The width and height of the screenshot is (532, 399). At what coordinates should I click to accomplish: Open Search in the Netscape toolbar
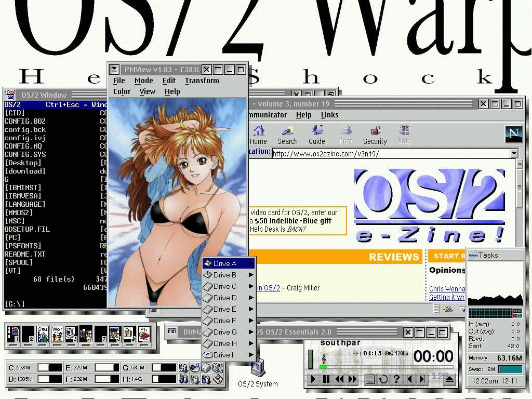(x=287, y=135)
